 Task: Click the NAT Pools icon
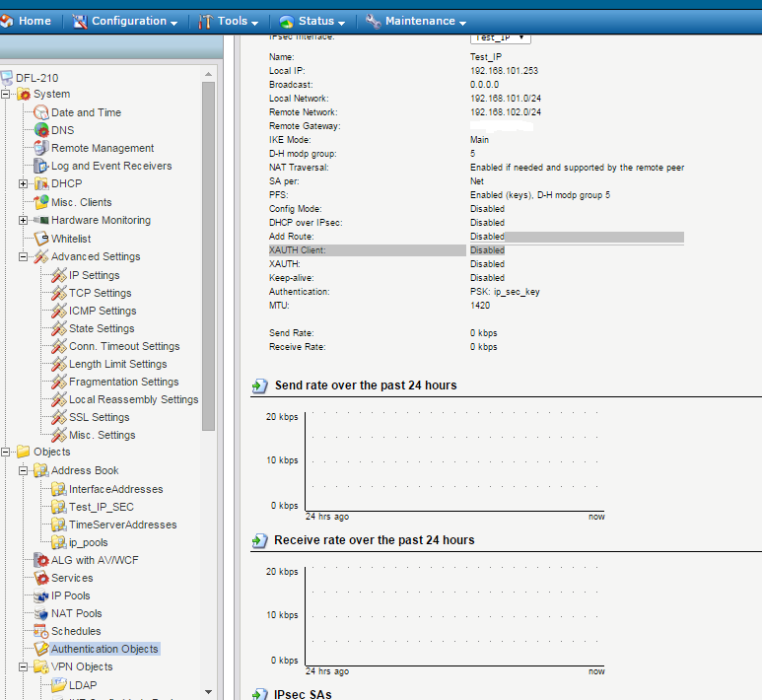pos(41,613)
